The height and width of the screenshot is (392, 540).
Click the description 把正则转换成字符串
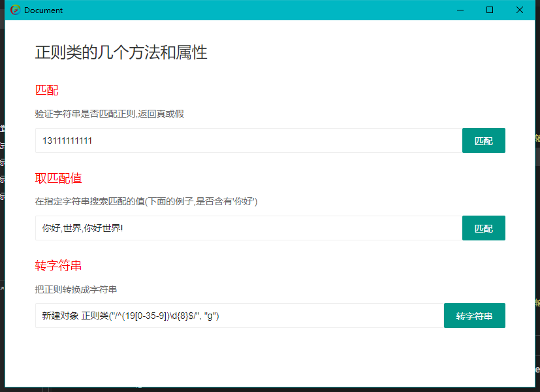(76, 289)
